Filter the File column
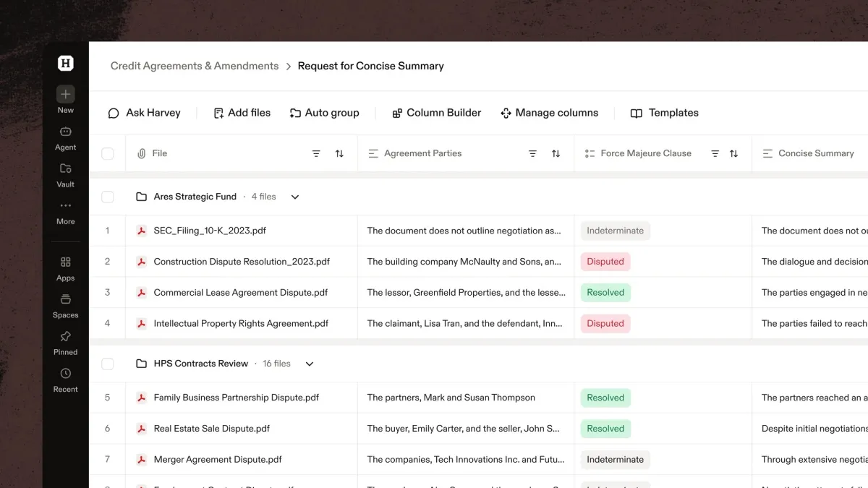This screenshot has height=488, width=868. point(316,153)
